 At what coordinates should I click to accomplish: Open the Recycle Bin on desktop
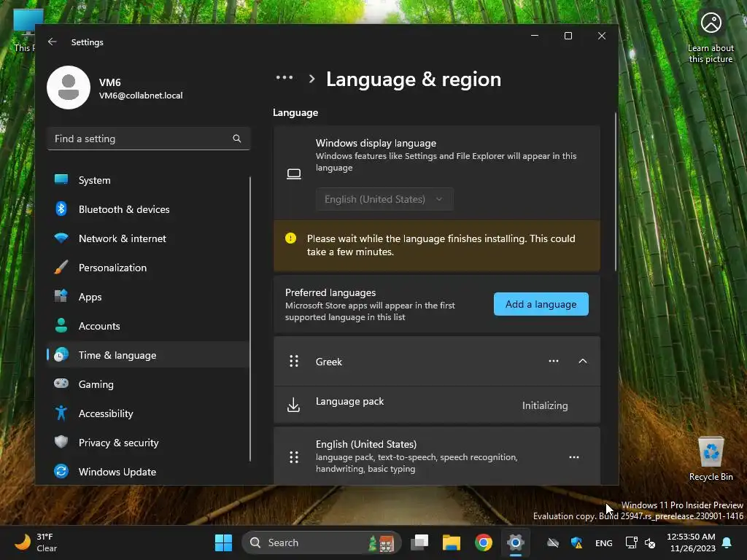[x=711, y=458]
